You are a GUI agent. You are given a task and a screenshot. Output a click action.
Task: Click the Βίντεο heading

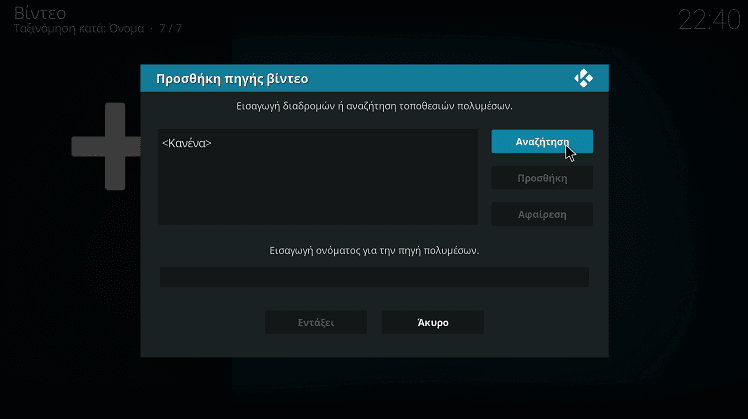(x=40, y=12)
